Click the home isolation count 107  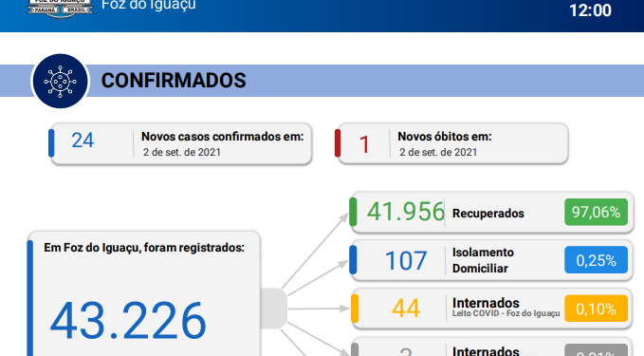[406, 261]
